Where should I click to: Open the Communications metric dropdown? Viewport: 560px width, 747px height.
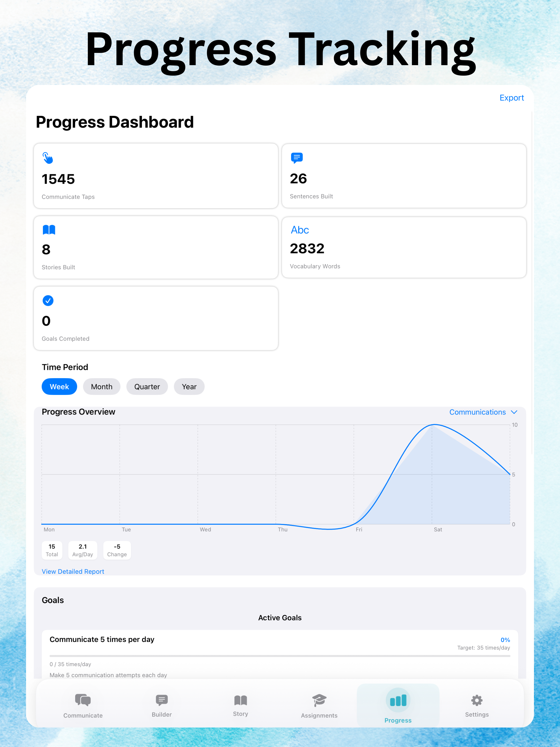483,412
